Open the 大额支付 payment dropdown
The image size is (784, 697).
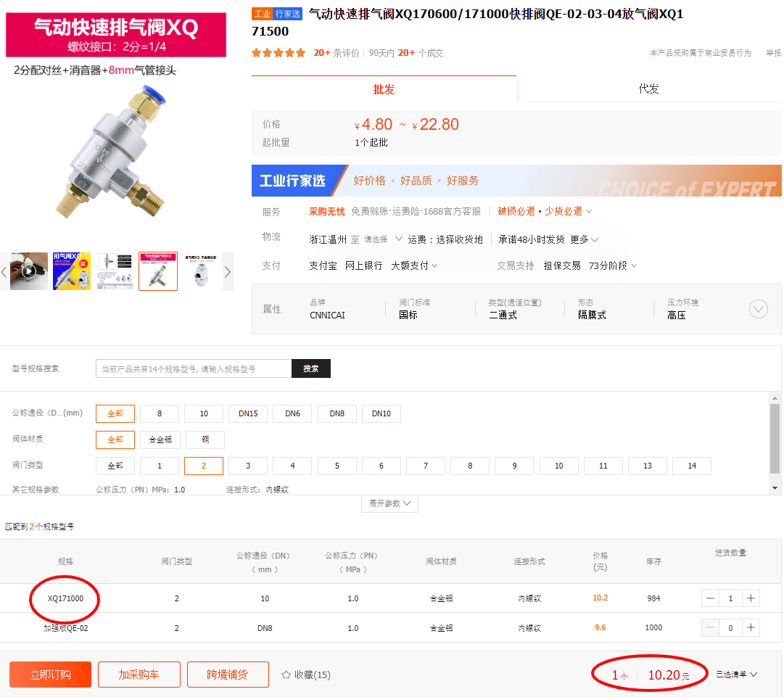coord(414,265)
